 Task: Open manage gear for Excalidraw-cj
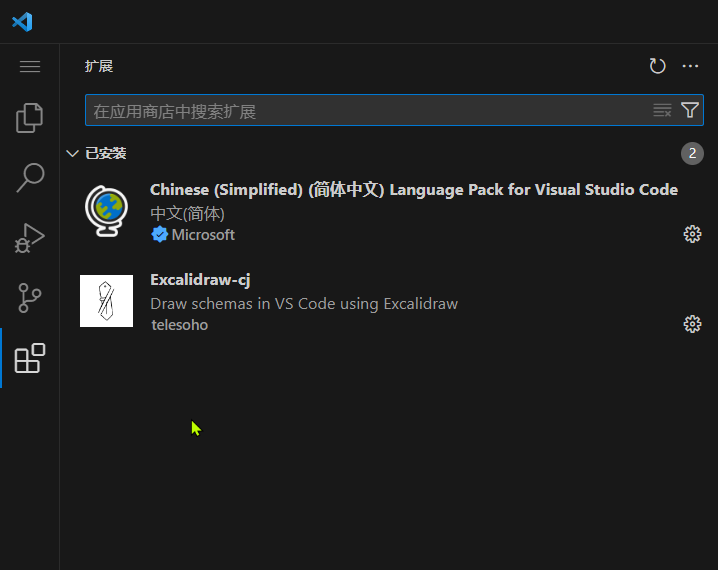[x=692, y=324]
